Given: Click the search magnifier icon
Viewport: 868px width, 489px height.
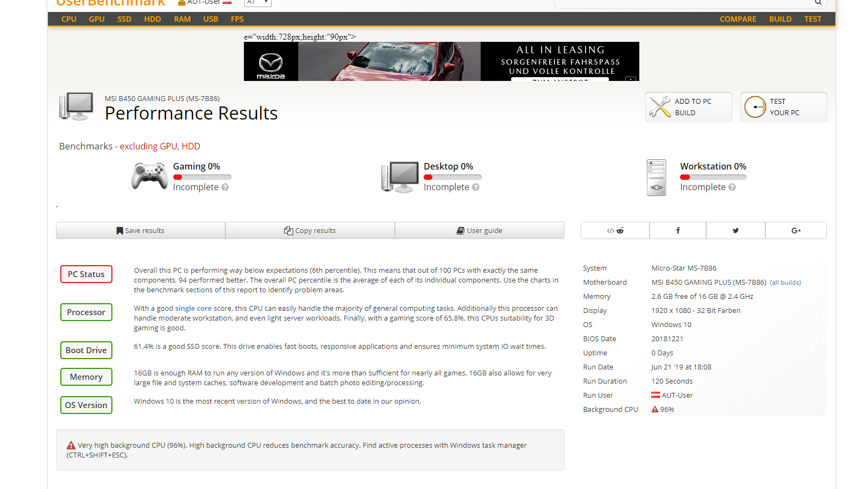Looking at the screenshot, I should tap(818, 2).
